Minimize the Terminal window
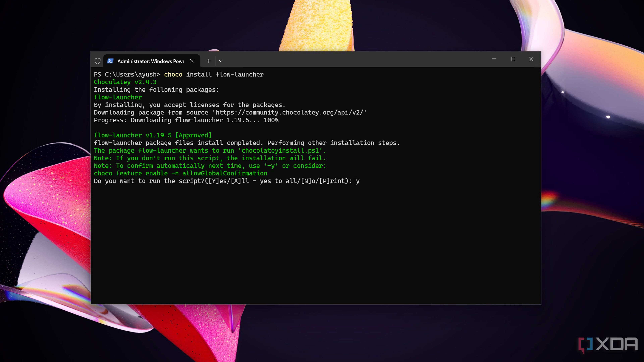The image size is (644, 362). (494, 59)
